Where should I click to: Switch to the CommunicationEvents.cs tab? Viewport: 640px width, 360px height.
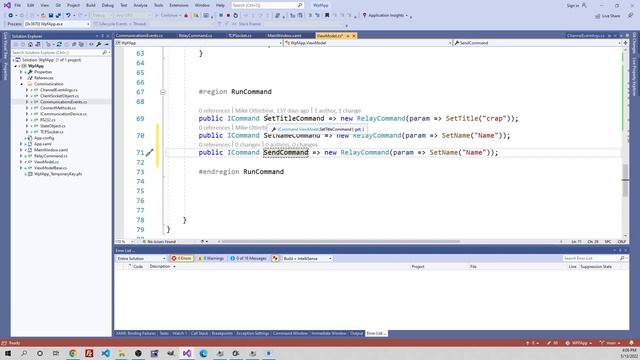point(140,36)
